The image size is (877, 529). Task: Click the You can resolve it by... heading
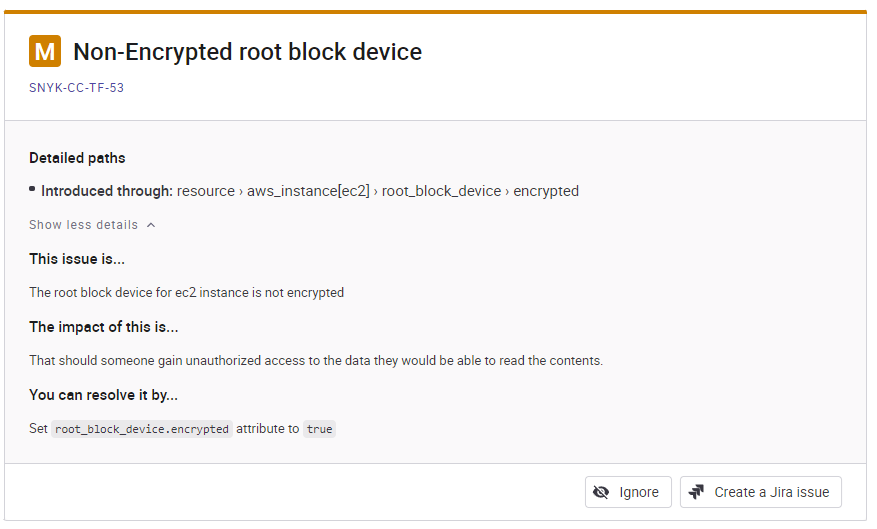pyautogui.click(x=103, y=395)
